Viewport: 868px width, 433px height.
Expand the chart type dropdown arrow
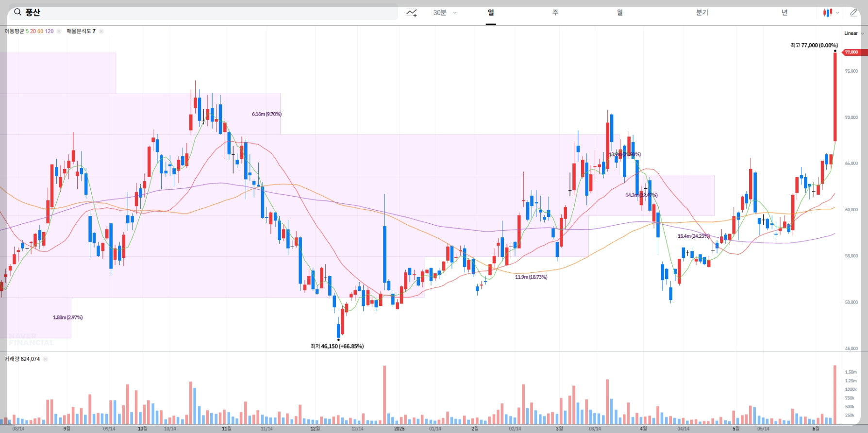(x=837, y=13)
